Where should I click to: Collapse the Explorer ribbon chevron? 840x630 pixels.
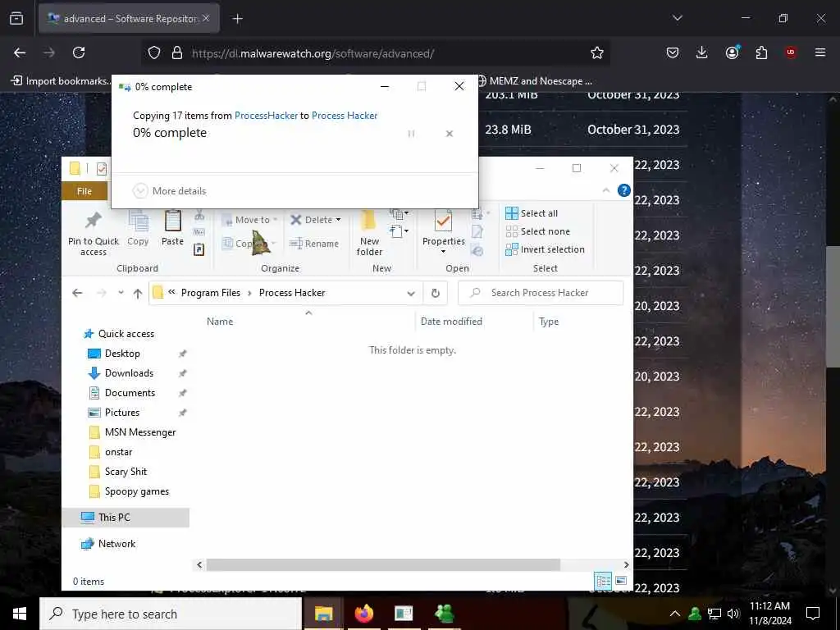[606, 190]
